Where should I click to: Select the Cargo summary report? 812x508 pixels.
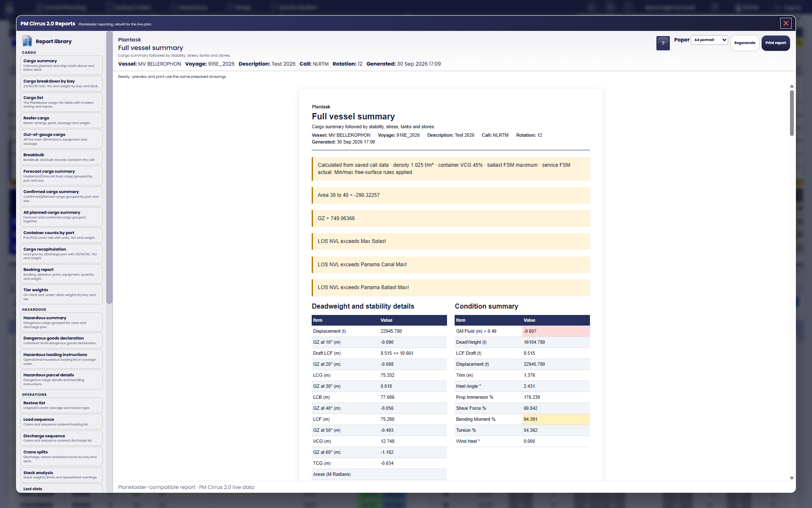click(x=61, y=65)
